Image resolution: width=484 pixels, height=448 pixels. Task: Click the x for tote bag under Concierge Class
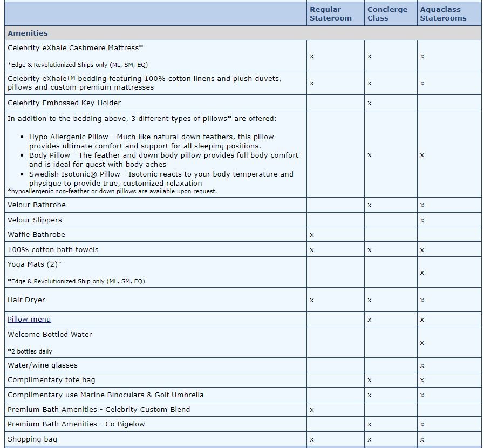370,381
